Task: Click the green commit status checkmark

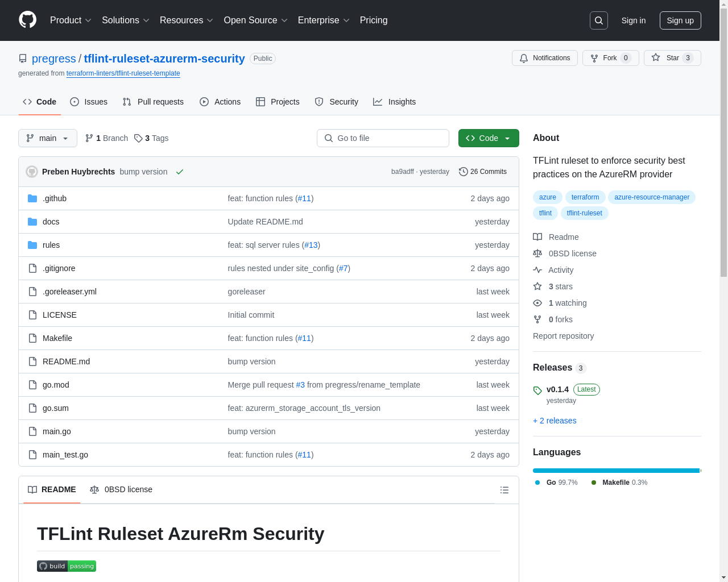Action: [180, 172]
